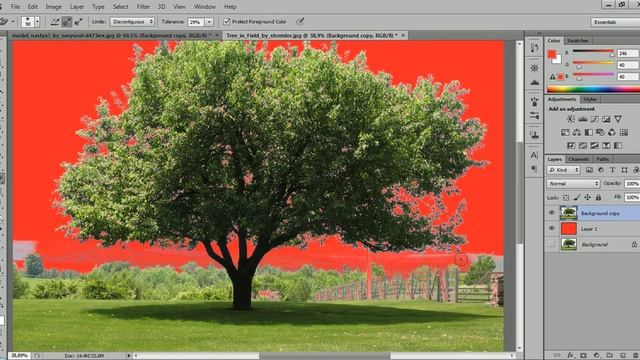Open the Filter menu
Viewport: 640px width, 360px height.
click(143, 7)
